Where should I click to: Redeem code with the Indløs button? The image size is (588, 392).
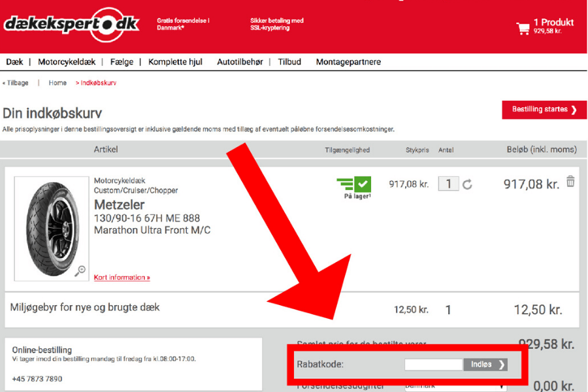pos(485,365)
